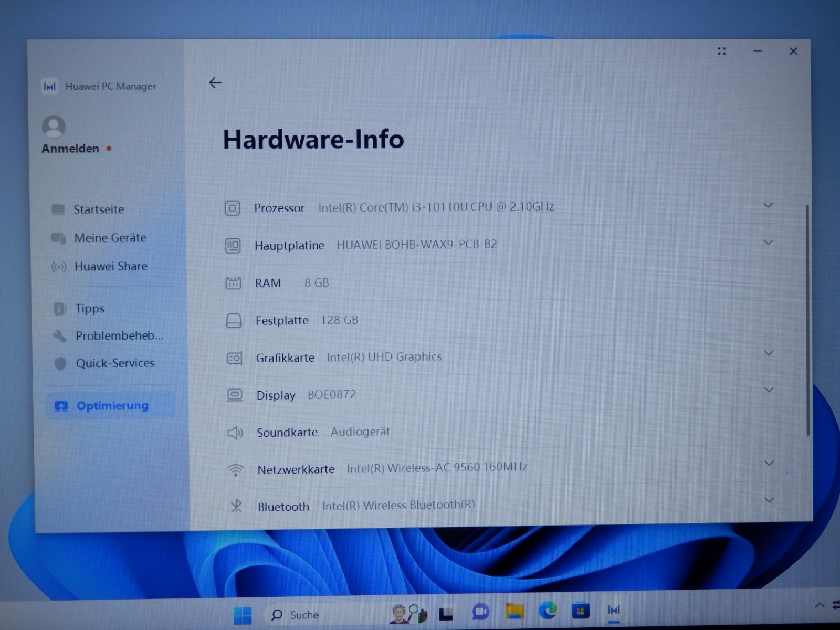Open Microsoft Store from taskbar
Viewport: 840px width, 630px height.
pos(580,611)
